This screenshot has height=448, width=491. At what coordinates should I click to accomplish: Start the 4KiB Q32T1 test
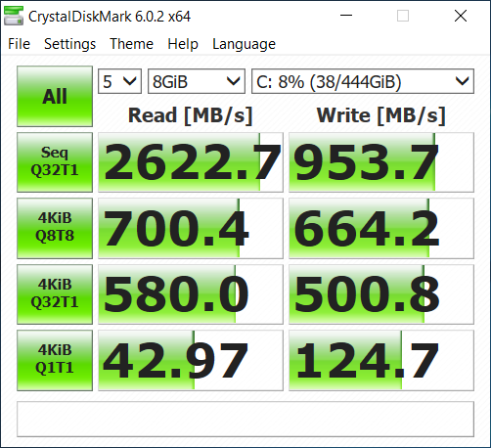(55, 294)
